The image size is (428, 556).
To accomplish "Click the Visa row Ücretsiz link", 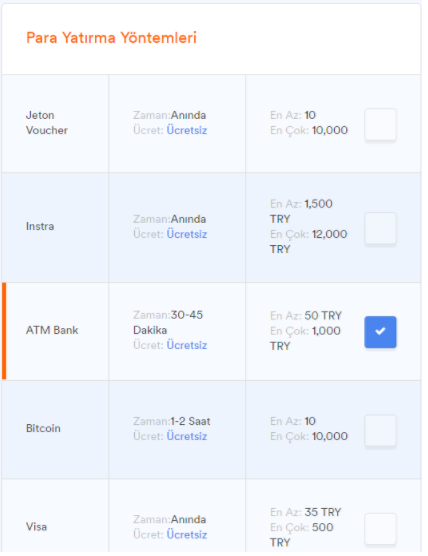I will pos(187,535).
